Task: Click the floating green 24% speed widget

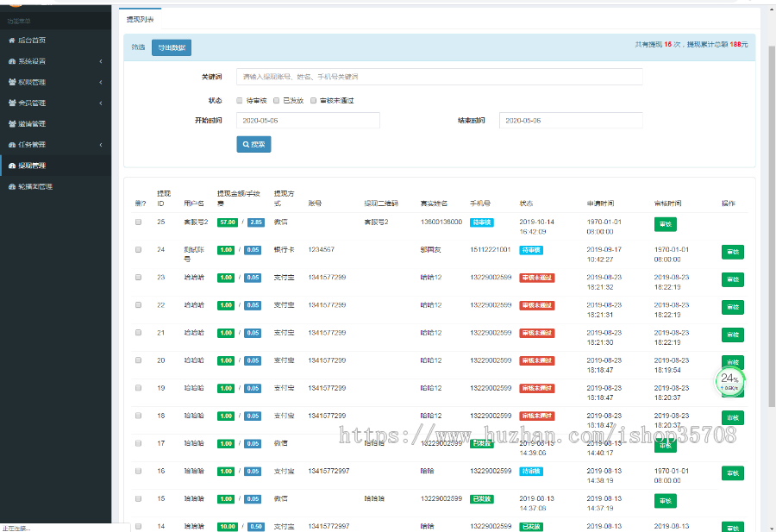Action: 729,380
